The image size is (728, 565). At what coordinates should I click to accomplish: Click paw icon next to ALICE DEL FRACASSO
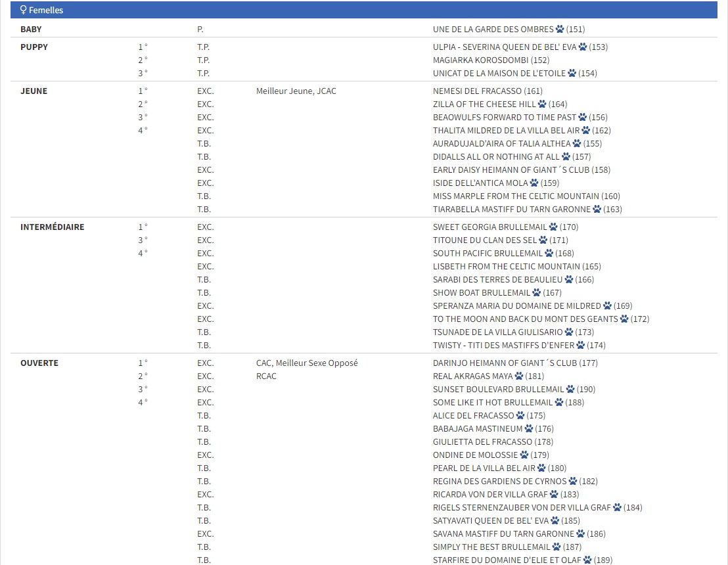[520, 415]
